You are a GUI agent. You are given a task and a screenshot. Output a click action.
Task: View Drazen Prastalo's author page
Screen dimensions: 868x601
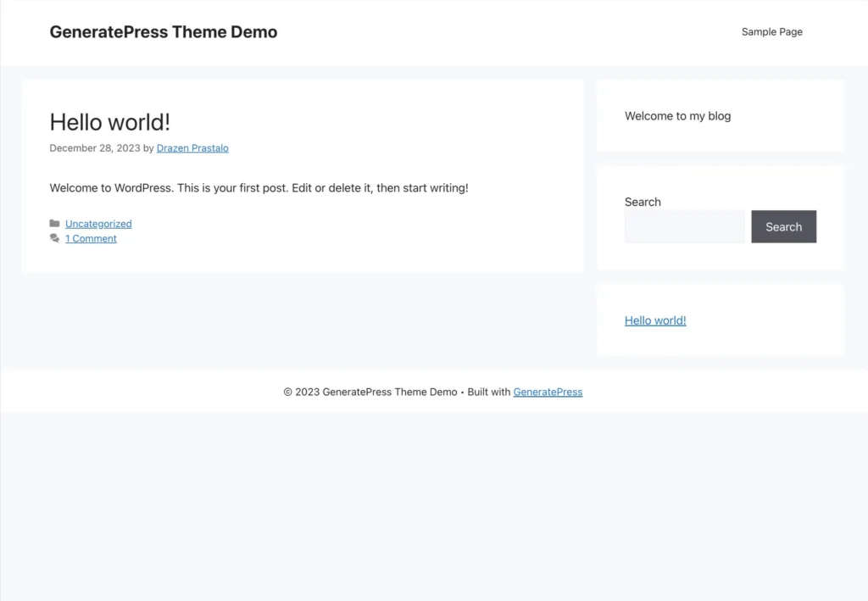click(192, 147)
